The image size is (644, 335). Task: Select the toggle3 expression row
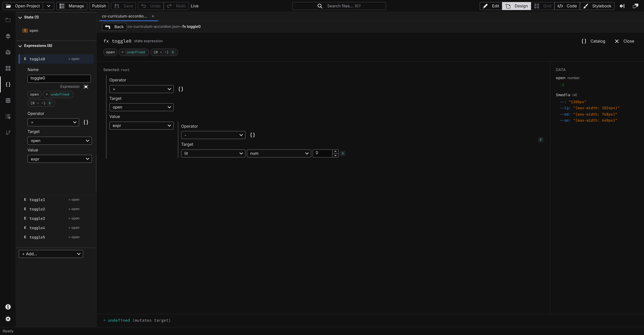pyautogui.click(x=56, y=218)
